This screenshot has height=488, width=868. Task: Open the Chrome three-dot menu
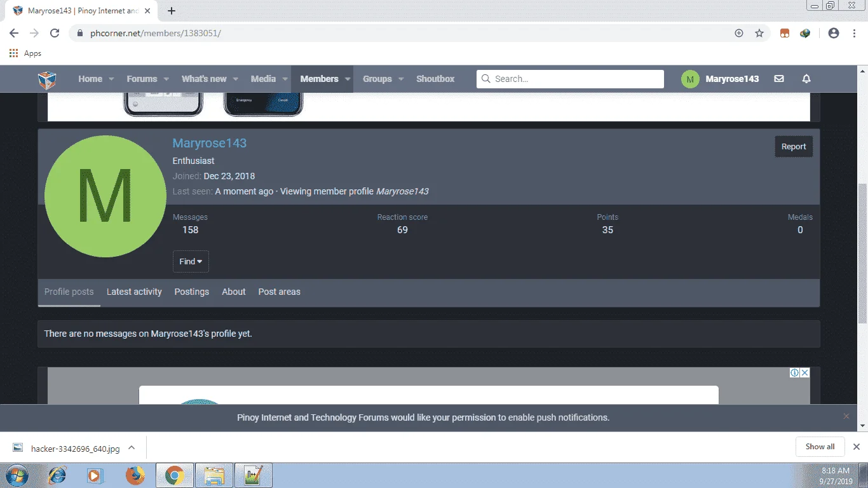click(854, 33)
